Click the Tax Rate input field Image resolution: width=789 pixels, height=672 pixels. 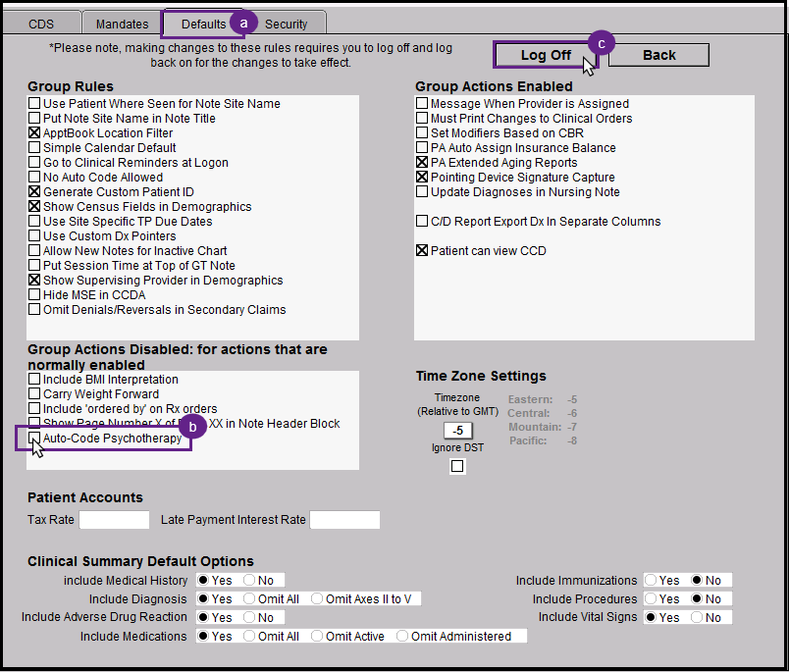click(x=114, y=520)
